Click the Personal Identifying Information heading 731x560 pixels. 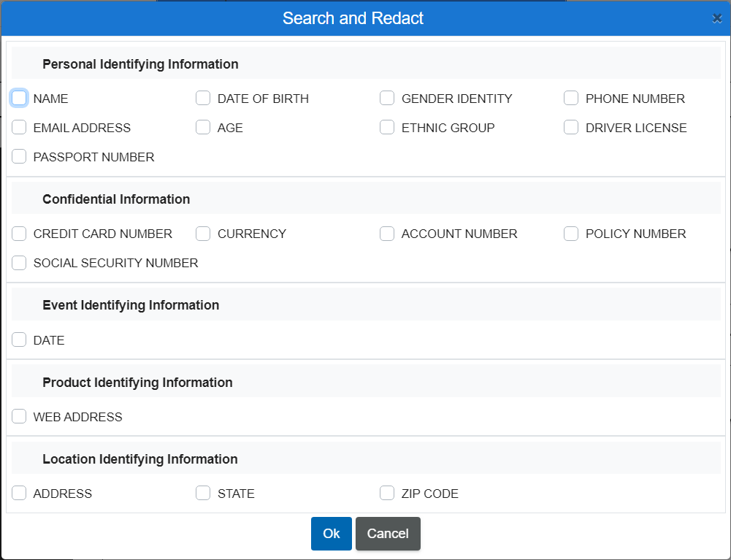click(x=140, y=64)
